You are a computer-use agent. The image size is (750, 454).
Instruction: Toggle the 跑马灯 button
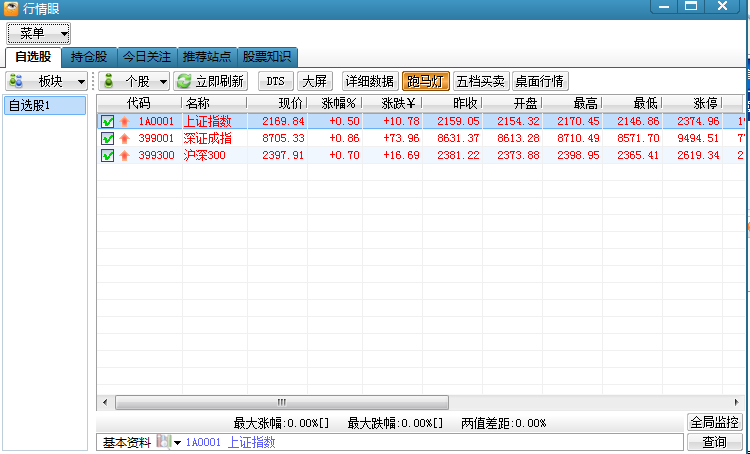[x=426, y=81]
